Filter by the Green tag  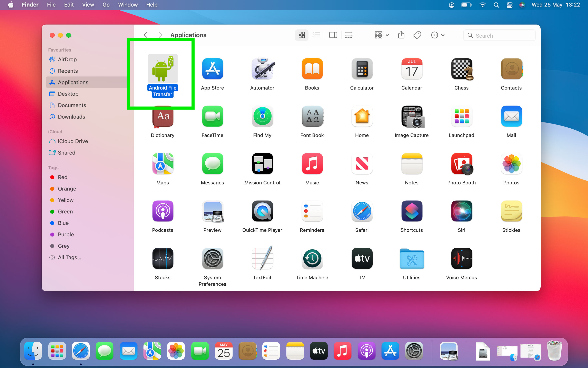87,212
